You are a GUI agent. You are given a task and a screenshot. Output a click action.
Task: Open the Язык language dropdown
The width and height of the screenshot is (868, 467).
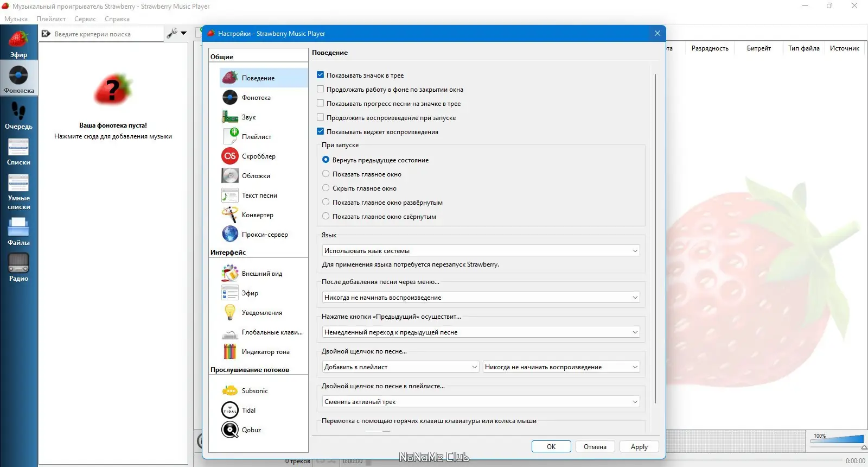click(x=481, y=250)
